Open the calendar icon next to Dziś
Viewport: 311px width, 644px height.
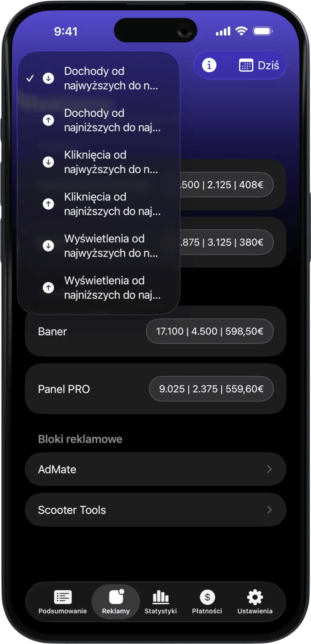(246, 65)
